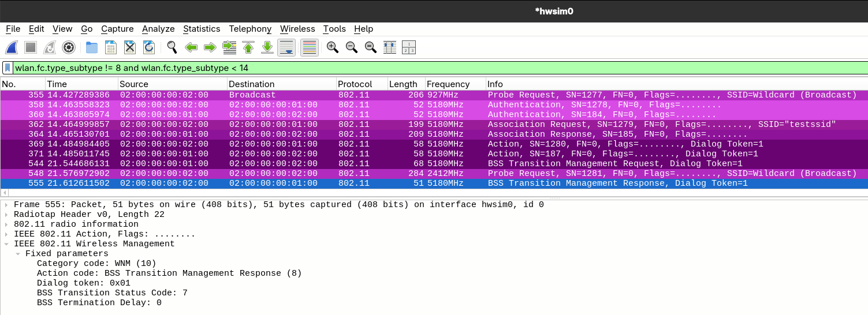Close the current capture file
The width and height of the screenshot is (868, 315).
click(130, 47)
